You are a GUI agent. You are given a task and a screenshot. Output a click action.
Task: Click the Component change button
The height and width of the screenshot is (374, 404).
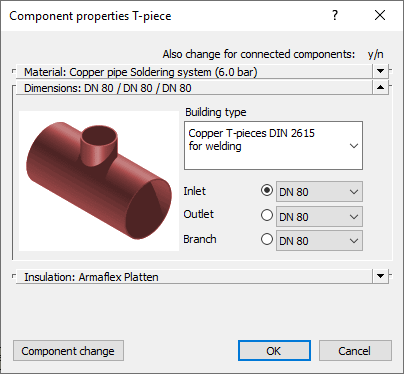pyautogui.click(x=68, y=351)
